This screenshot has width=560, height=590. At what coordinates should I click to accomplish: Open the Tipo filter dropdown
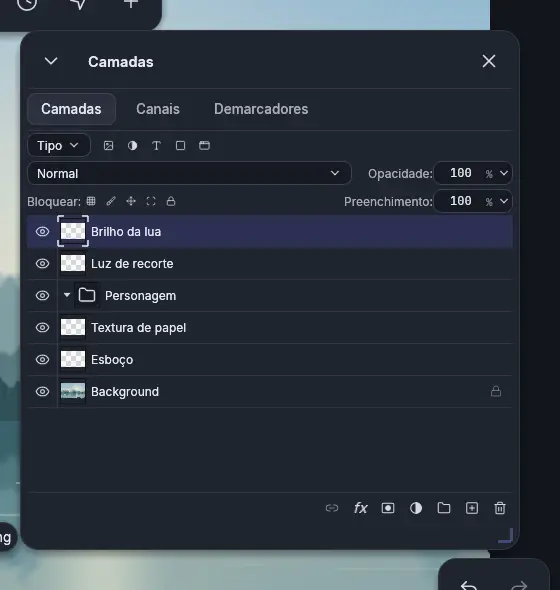(59, 145)
